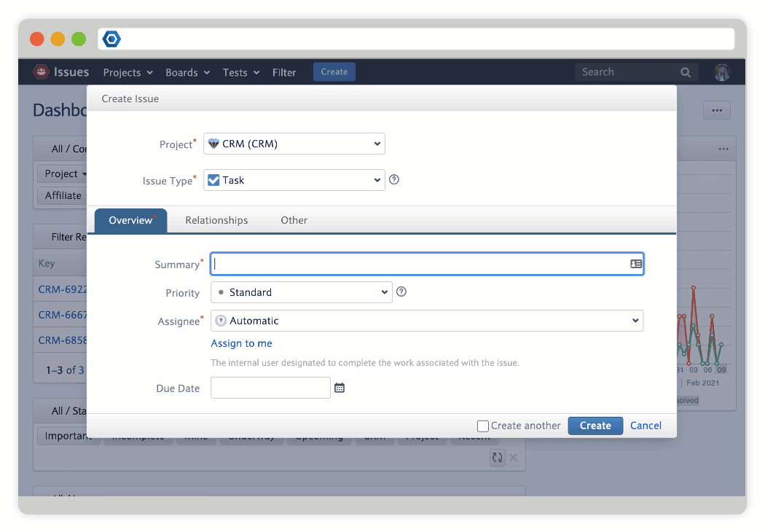Open the user avatar profile menu
This screenshot has height=532, width=765.
point(721,72)
